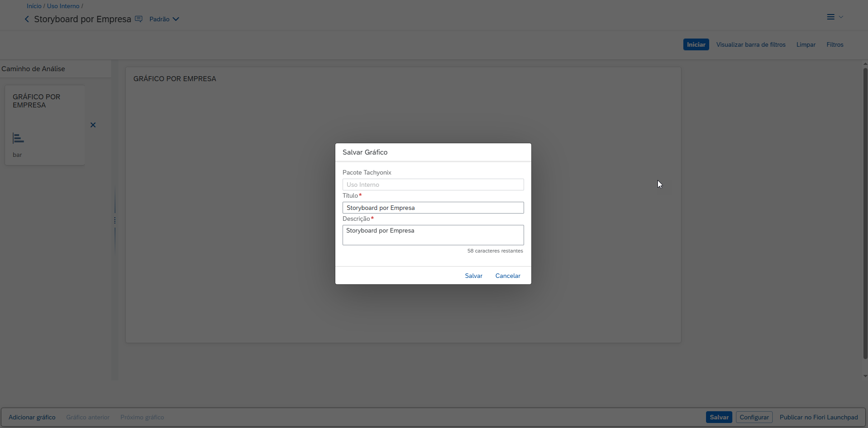Confirm with Salvar in the dialog
The height and width of the screenshot is (428, 868).
[473, 276]
